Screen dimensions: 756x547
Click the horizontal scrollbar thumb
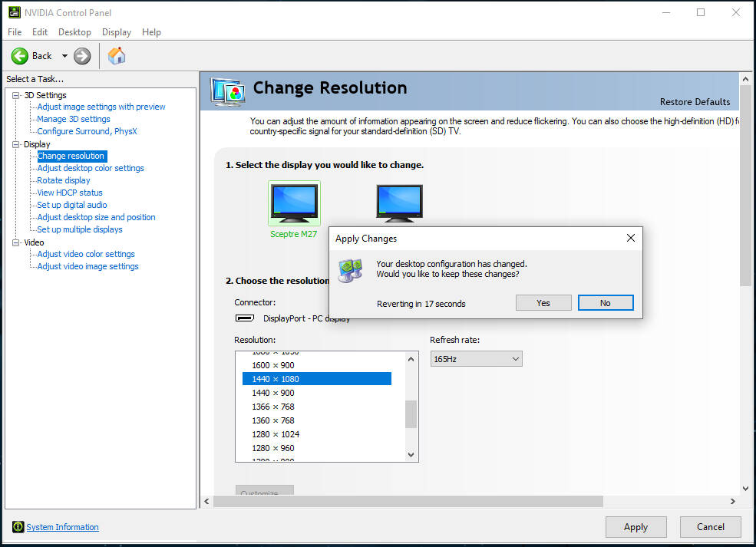[408, 501]
